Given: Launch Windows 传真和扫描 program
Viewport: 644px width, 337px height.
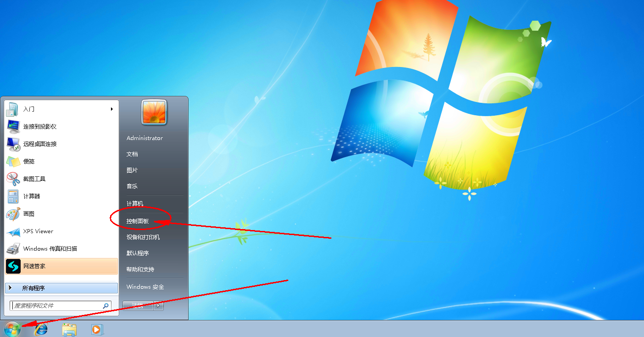Looking at the screenshot, I should pos(61,248).
